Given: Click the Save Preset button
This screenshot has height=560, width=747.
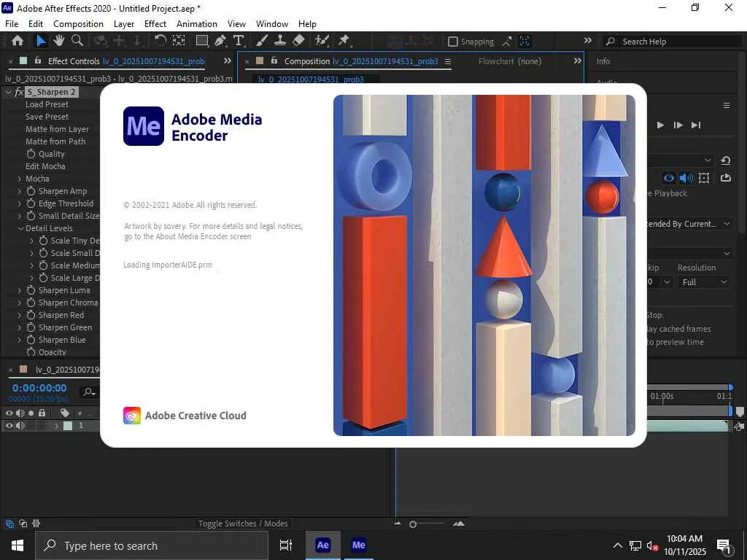Looking at the screenshot, I should [47, 117].
